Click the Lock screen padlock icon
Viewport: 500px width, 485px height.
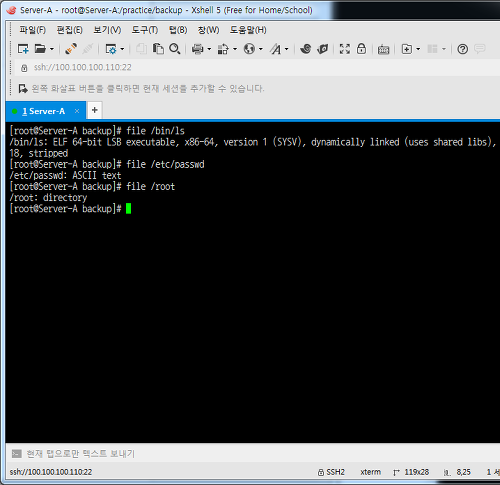(x=361, y=49)
